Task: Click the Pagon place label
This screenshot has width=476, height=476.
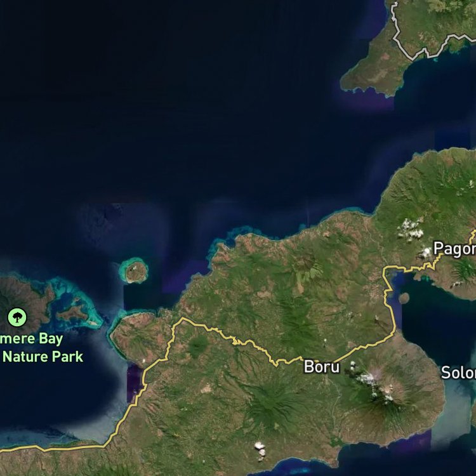Action: pyautogui.click(x=454, y=249)
